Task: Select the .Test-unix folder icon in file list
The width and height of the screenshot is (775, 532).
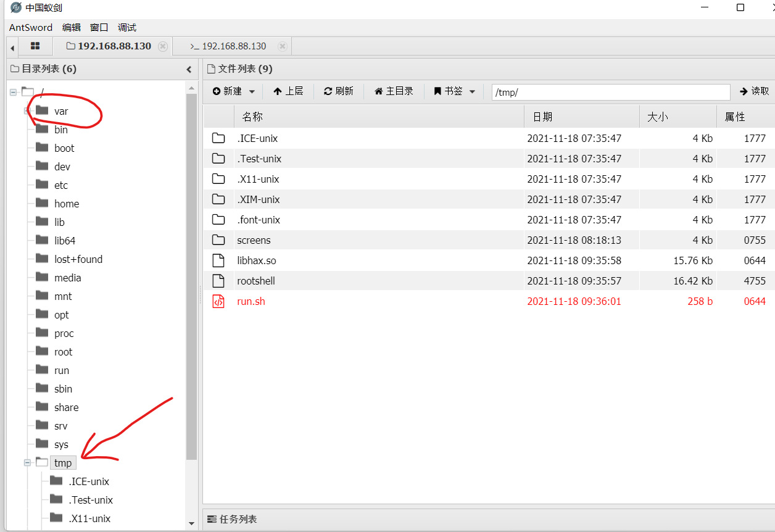Action: click(x=218, y=159)
